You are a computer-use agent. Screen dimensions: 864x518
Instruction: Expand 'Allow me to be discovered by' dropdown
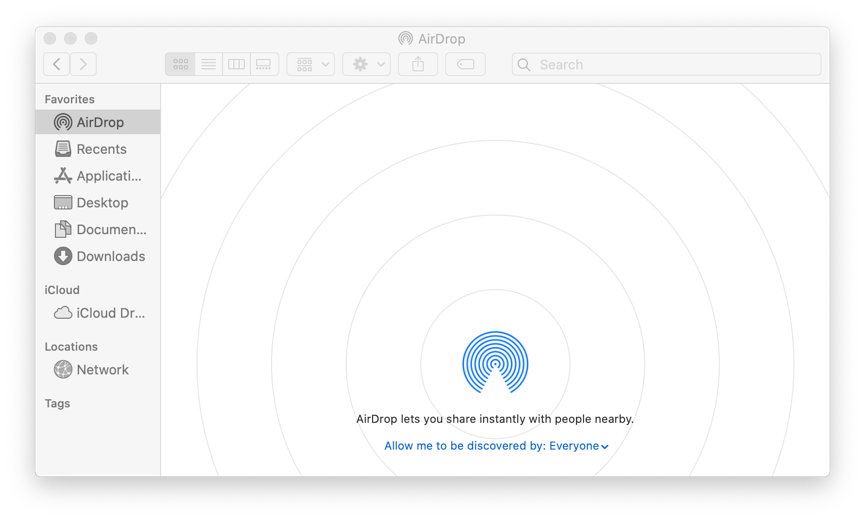point(496,446)
